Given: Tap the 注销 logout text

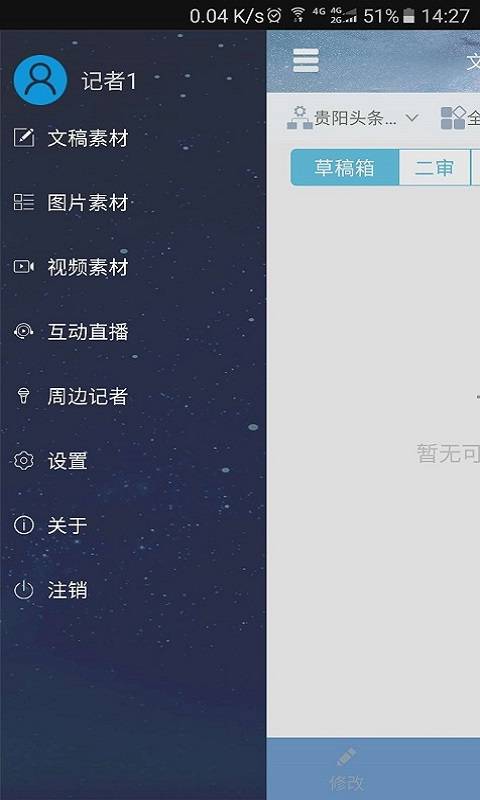Looking at the screenshot, I should [x=67, y=590].
